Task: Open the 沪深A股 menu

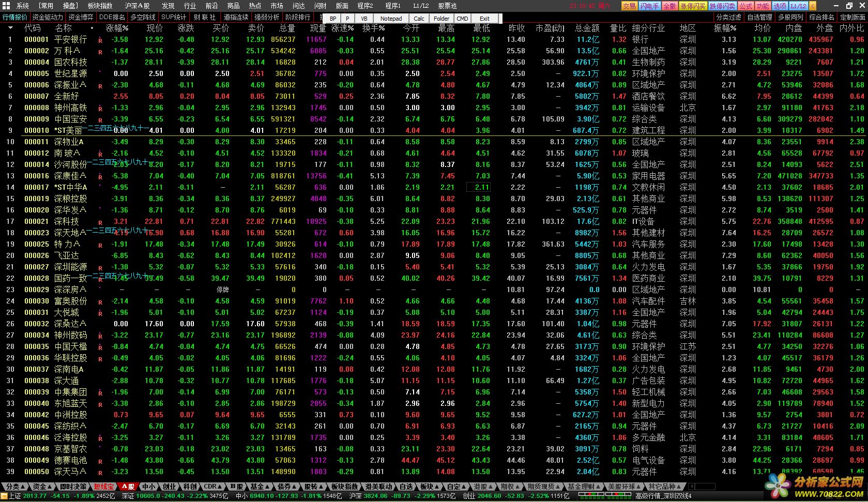Action: tap(137, 6)
